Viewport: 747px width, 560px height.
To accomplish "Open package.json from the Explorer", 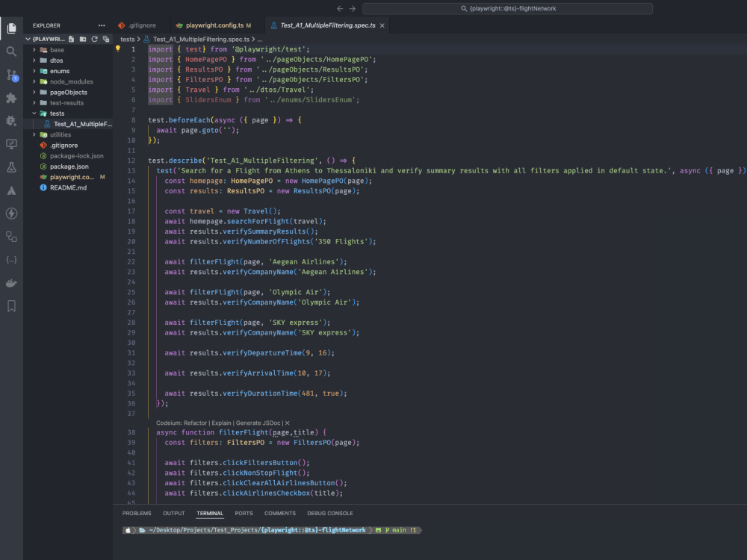I will 68,167.
